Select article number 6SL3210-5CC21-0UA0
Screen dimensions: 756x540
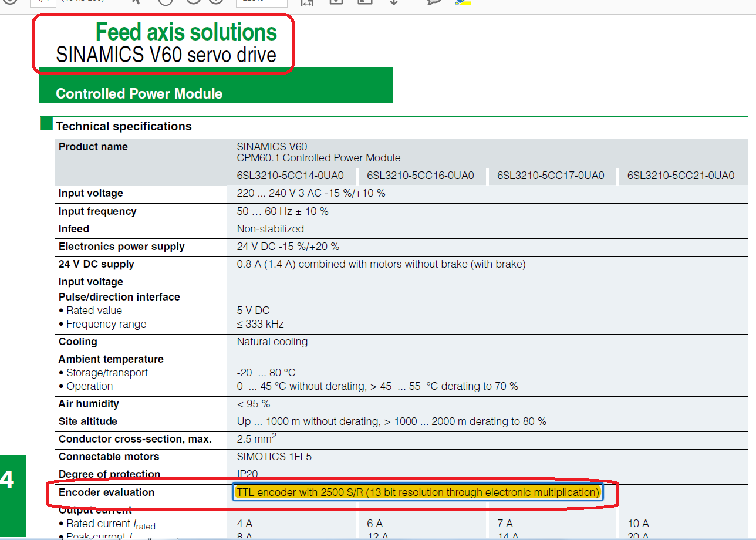(681, 176)
